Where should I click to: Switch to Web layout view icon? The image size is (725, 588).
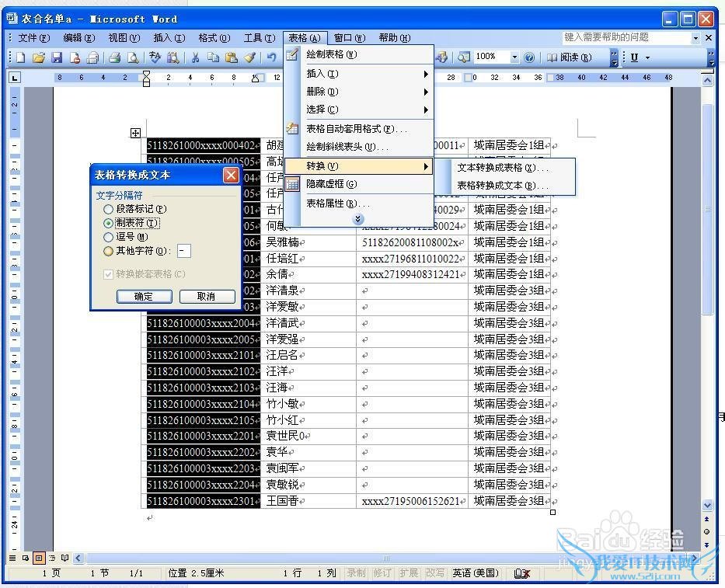point(26,558)
